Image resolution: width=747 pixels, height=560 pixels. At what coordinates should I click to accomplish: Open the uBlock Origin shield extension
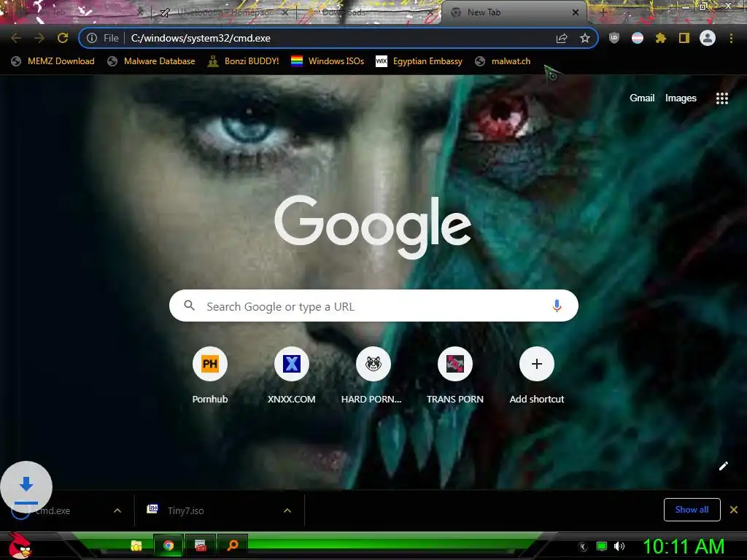(x=614, y=38)
